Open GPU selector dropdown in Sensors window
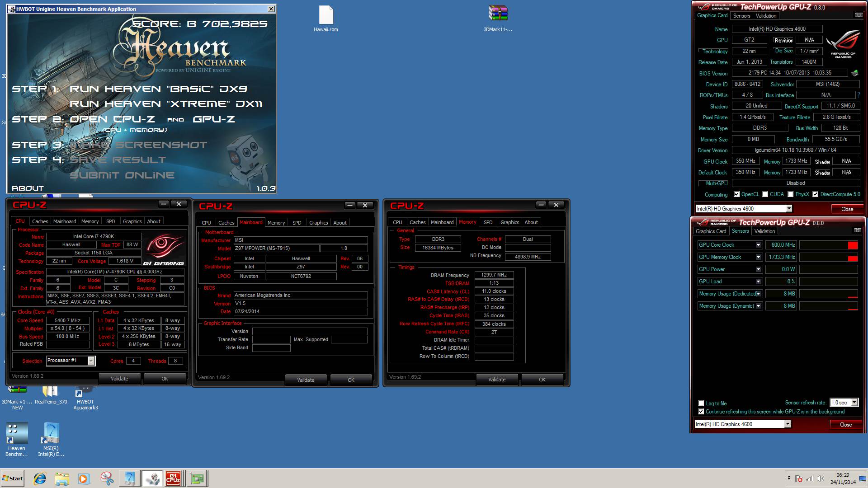This screenshot has height=488, width=868. (x=788, y=424)
